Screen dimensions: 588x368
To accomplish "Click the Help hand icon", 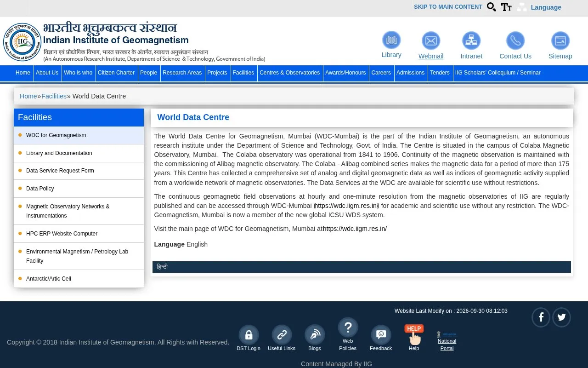I will (x=414, y=335).
